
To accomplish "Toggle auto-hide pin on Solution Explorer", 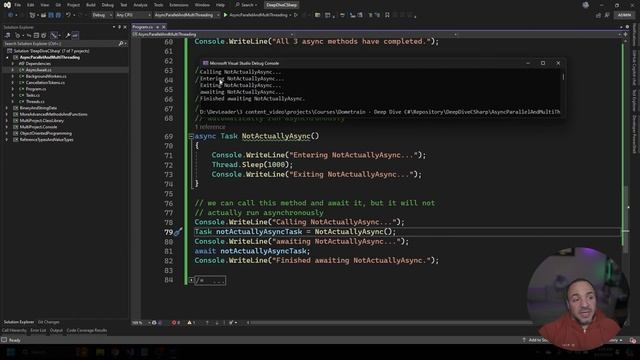I will pos(119,27).
